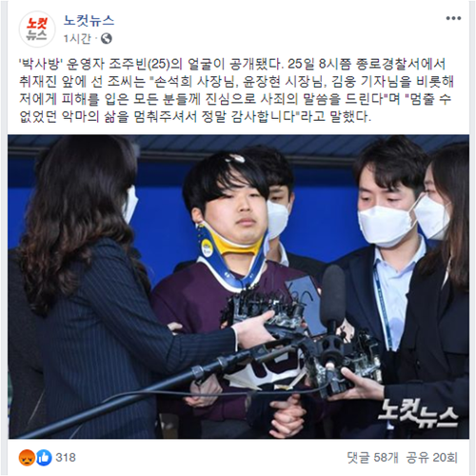Click the 노컷뉴스 watermark logo on photo

click(x=418, y=412)
